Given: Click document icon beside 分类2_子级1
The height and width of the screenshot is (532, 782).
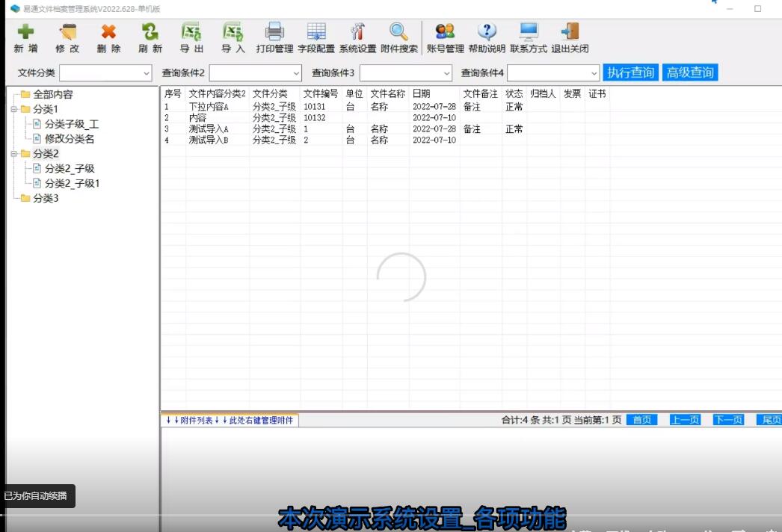Looking at the screenshot, I should pos(37,183).
